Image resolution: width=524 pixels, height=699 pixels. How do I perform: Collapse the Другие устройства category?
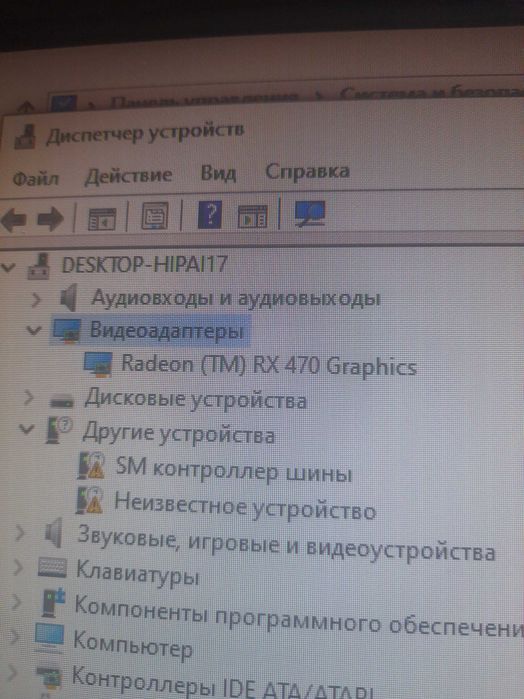point(26,429)
